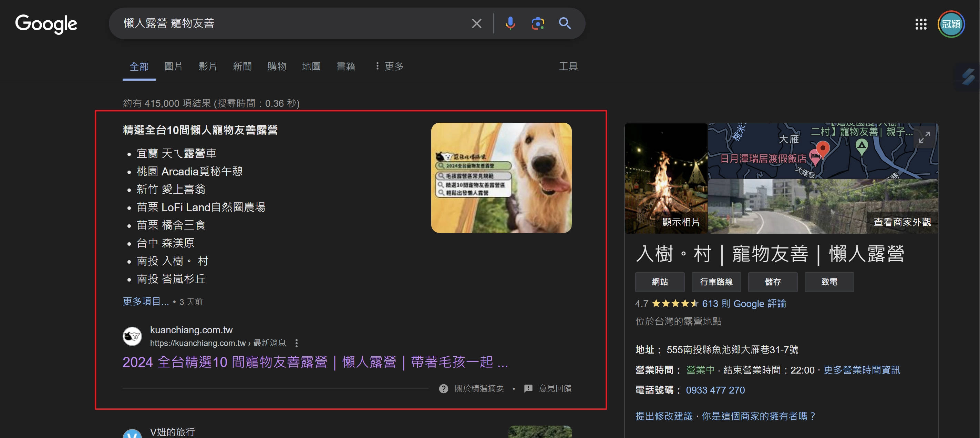Open three-dot options beside kuanchiang.com.tw result
980x438 pixels.
pyautogui.click(x=296, y=343)
